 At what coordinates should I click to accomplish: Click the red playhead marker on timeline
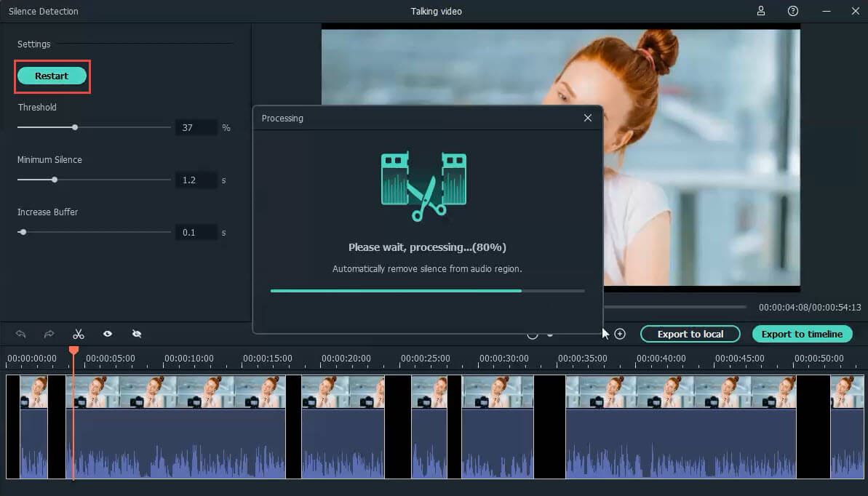73,350
